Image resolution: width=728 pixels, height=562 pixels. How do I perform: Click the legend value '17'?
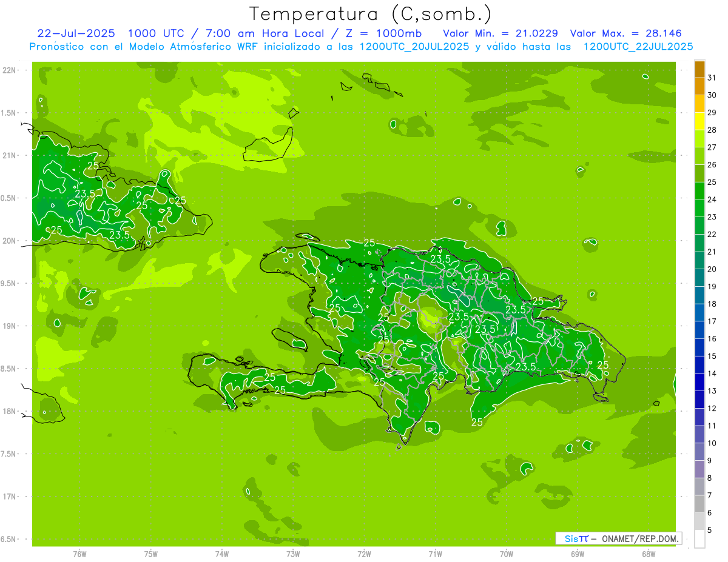[712, 321]
